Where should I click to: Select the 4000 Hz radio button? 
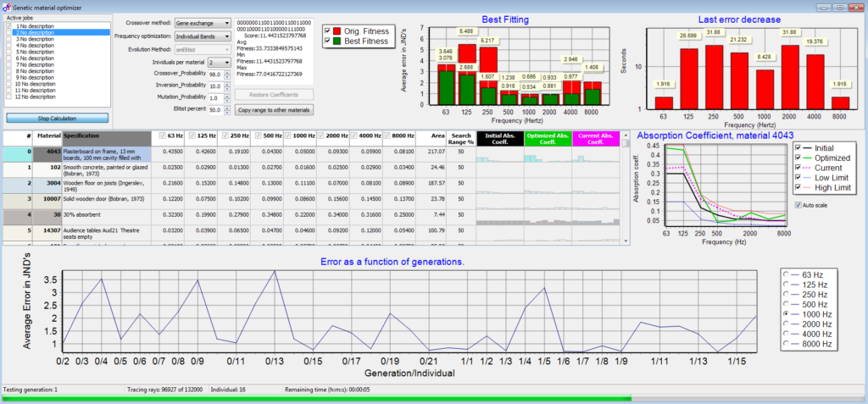(x=785, y=335)
